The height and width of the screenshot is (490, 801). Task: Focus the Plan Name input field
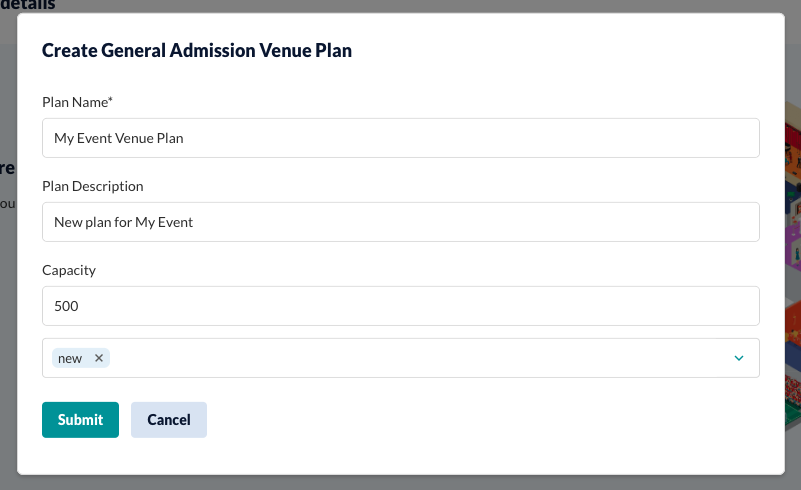pos(400,138)
